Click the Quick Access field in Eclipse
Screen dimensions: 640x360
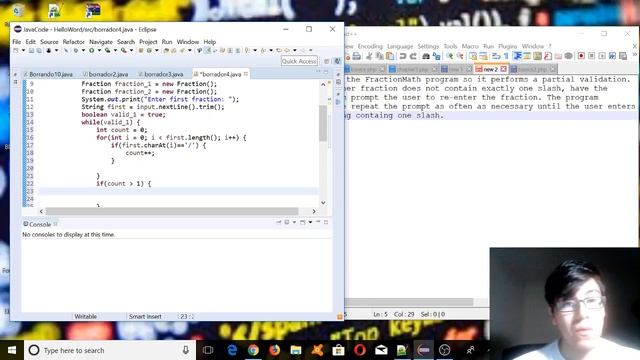click(299, 61)
